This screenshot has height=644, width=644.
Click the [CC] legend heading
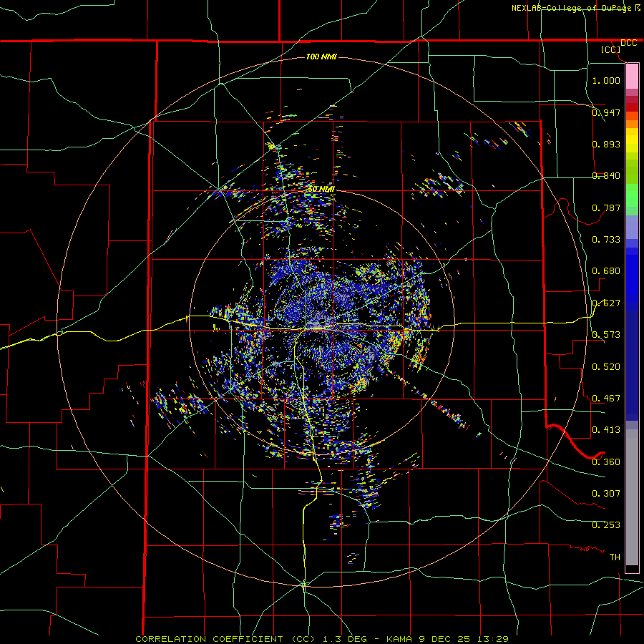611,49
